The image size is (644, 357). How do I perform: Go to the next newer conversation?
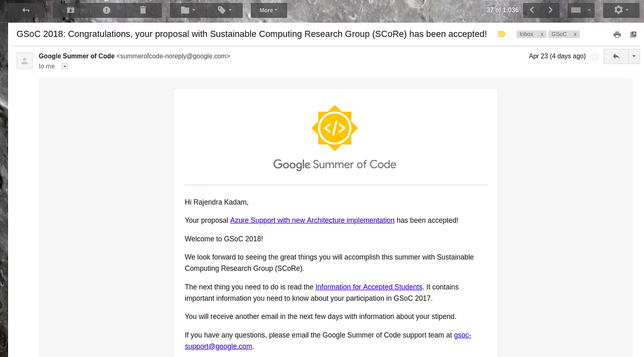[x=531, y=10]
